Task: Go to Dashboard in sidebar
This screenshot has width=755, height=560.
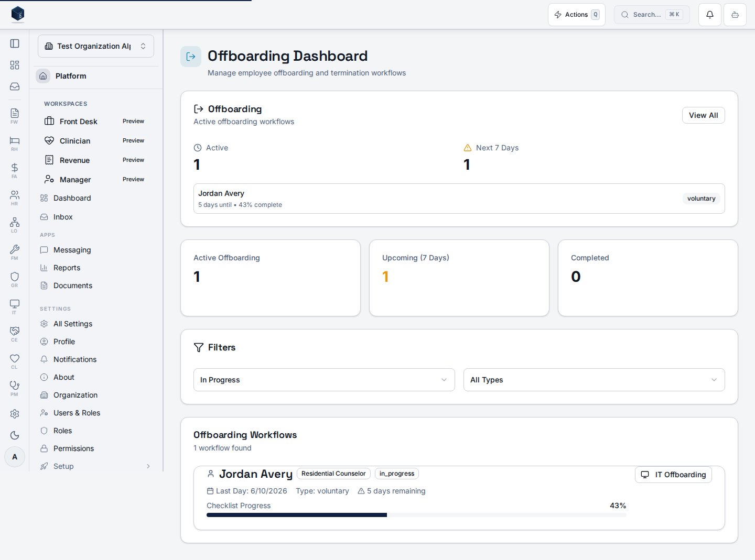Action: (96, 198)
